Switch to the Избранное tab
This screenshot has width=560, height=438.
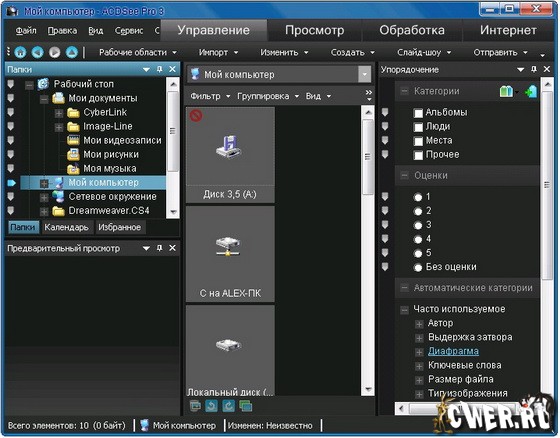[120, 228]
